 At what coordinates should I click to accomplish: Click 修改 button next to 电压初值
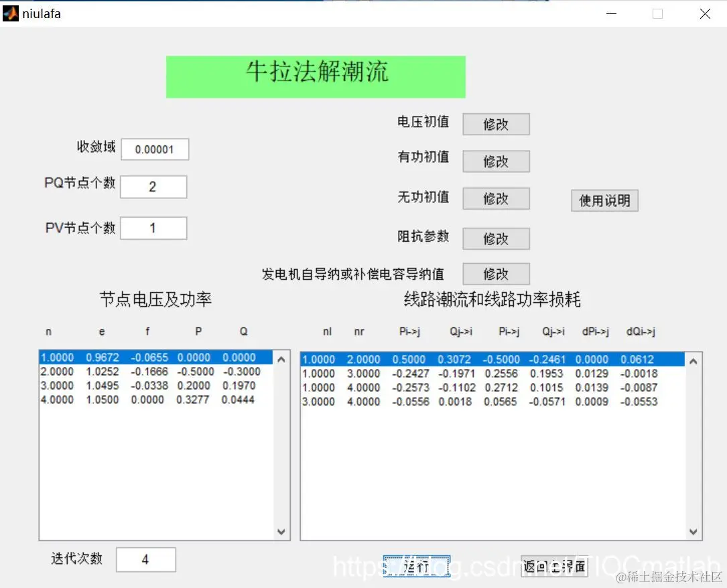pyautogui.click(x=495, y=124)
